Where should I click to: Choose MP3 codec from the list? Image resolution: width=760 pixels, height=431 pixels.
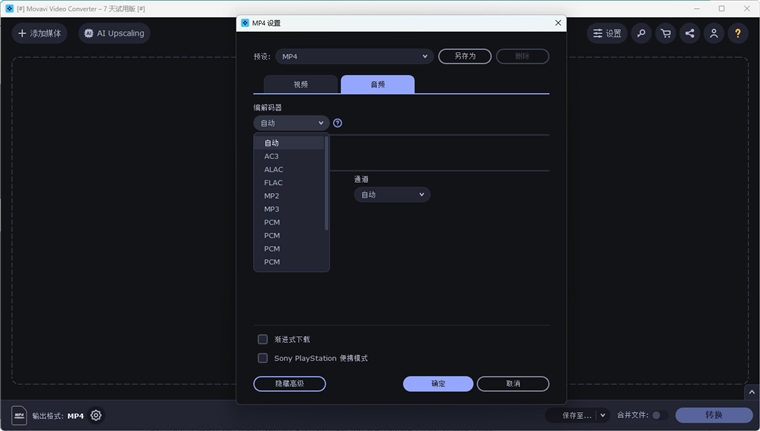289,209
